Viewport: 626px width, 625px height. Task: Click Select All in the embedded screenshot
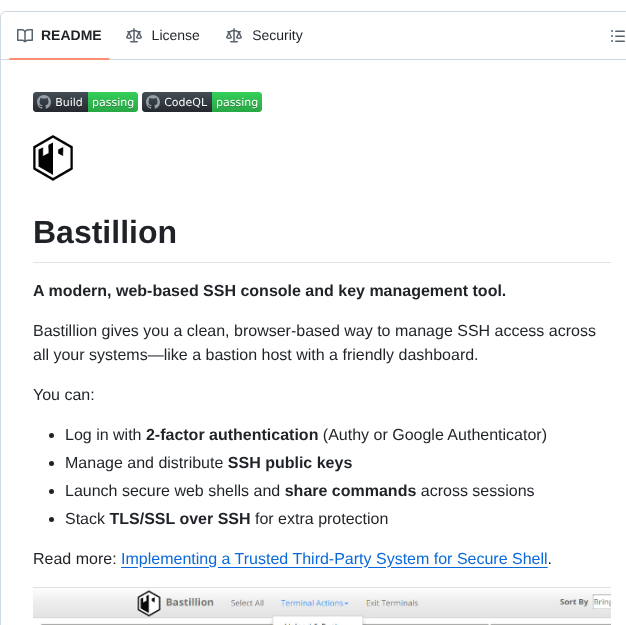[x=247, y=603]
